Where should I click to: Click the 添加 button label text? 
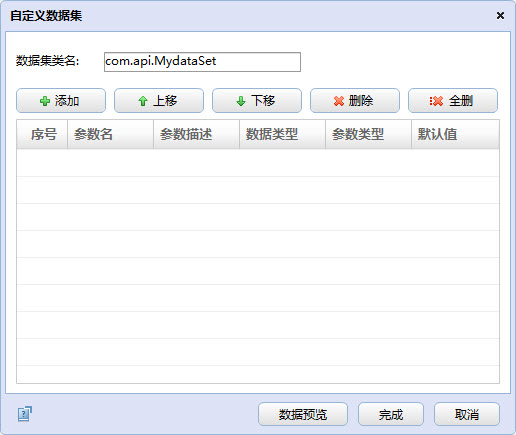67,101
